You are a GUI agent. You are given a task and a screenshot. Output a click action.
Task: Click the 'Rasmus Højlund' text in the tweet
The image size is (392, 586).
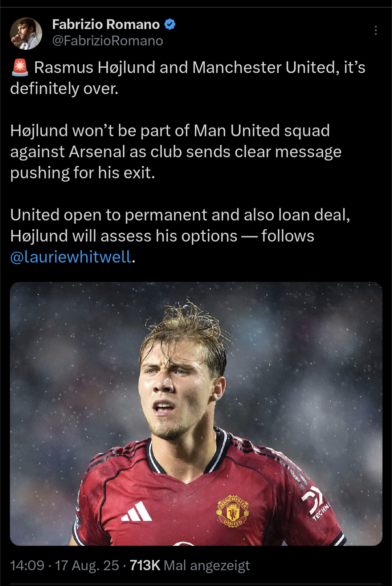coord(95,68)
